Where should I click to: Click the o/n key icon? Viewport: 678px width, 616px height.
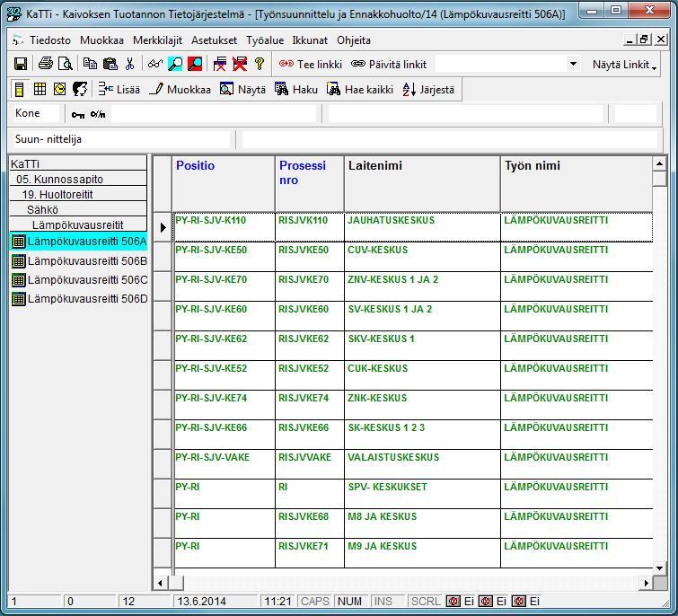pos(98,114)
